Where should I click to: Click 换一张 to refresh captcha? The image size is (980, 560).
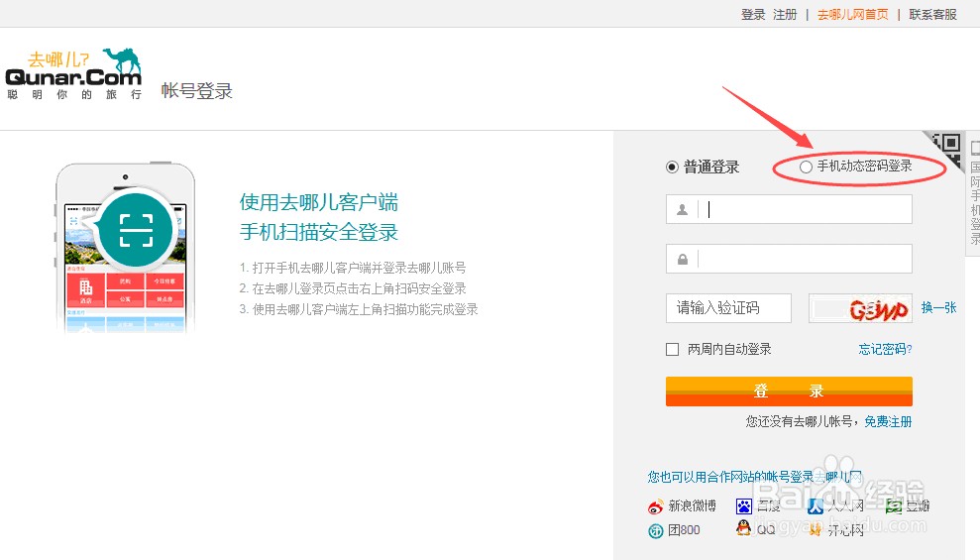click(938, 307)
